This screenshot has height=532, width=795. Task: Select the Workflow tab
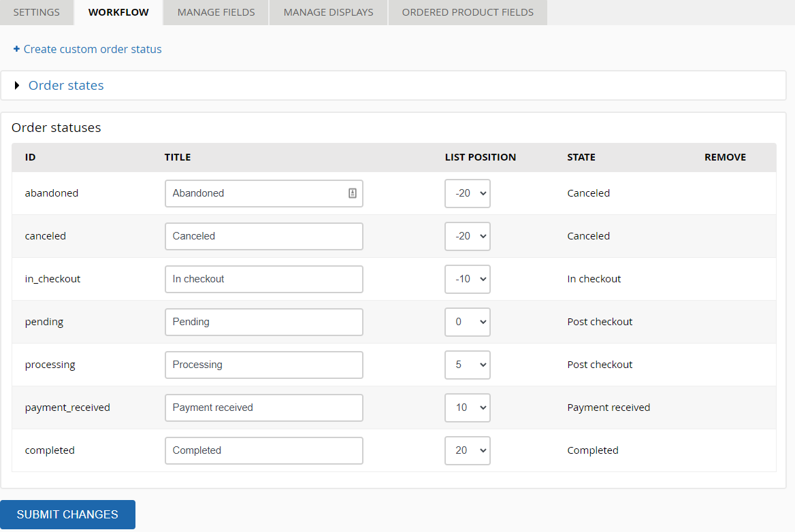click(x=118, y=12)
